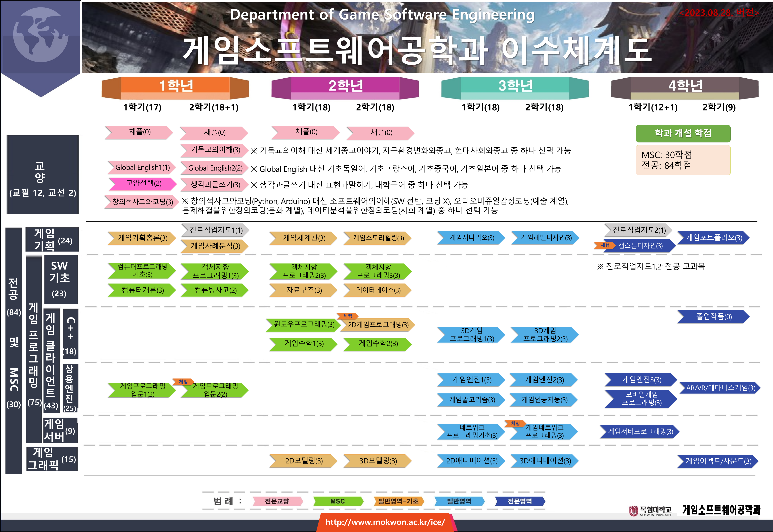Click the 학과 개설 학점 button
Image resolution: width=773 pixels, height=532 pixels.
(x=683, y=133)
